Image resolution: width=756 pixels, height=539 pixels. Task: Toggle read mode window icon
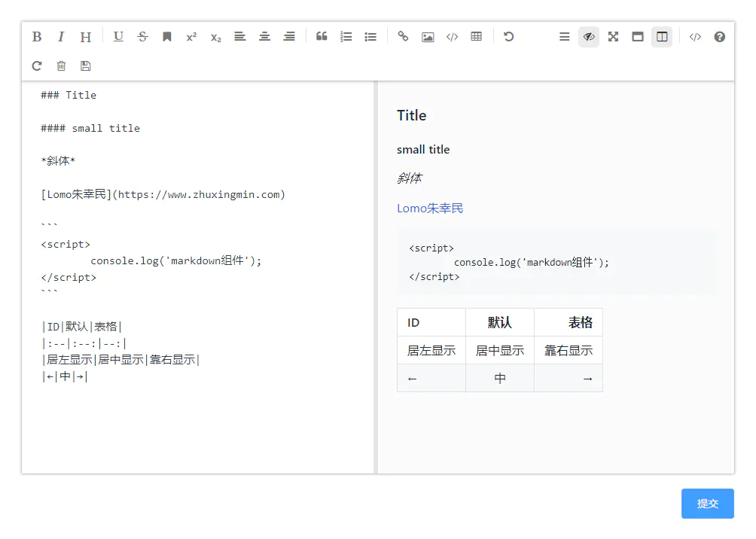pos(637,37)
